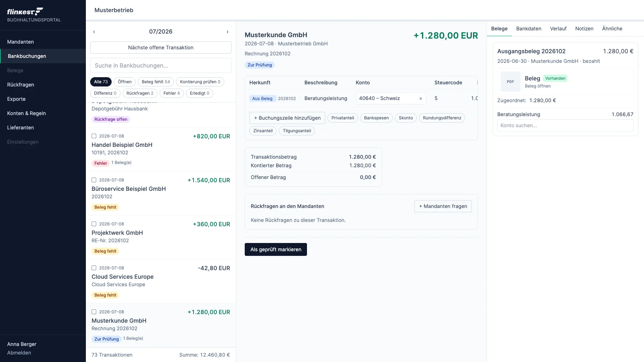Select Projektwerk GmbH transaction title
Viewport: 644px width, 362px height.
(x=117, y=233)
